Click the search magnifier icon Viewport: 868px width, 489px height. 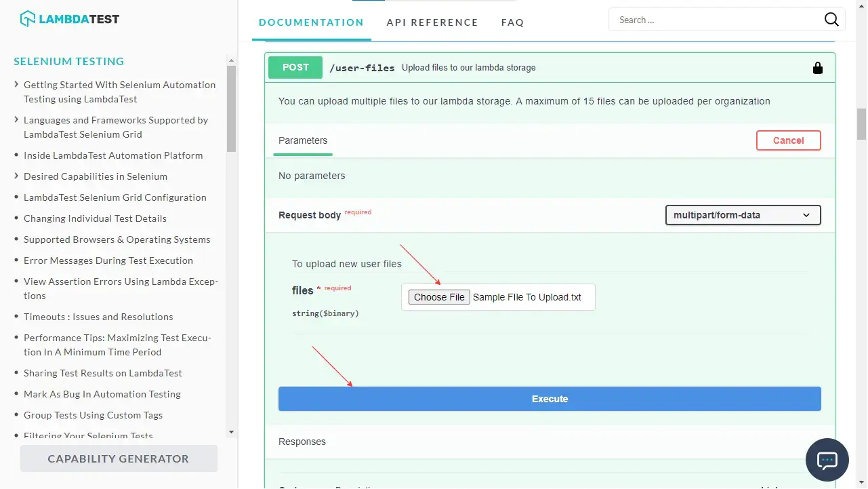coord(831,20)
